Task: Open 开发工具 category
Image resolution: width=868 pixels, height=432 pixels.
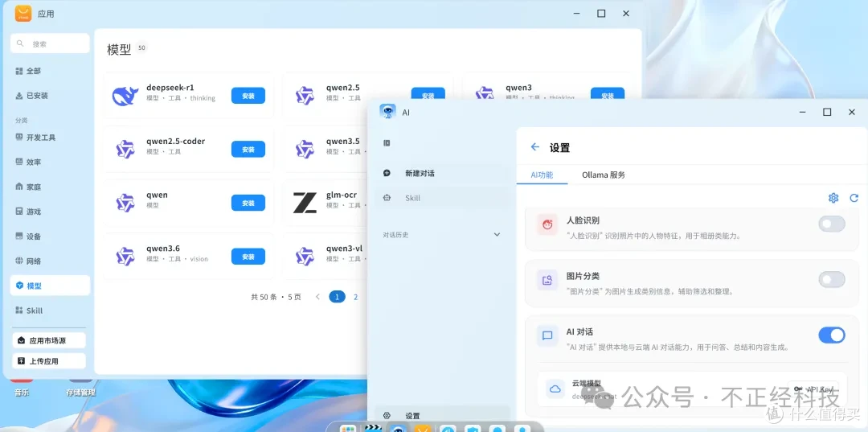Action: 50,138
